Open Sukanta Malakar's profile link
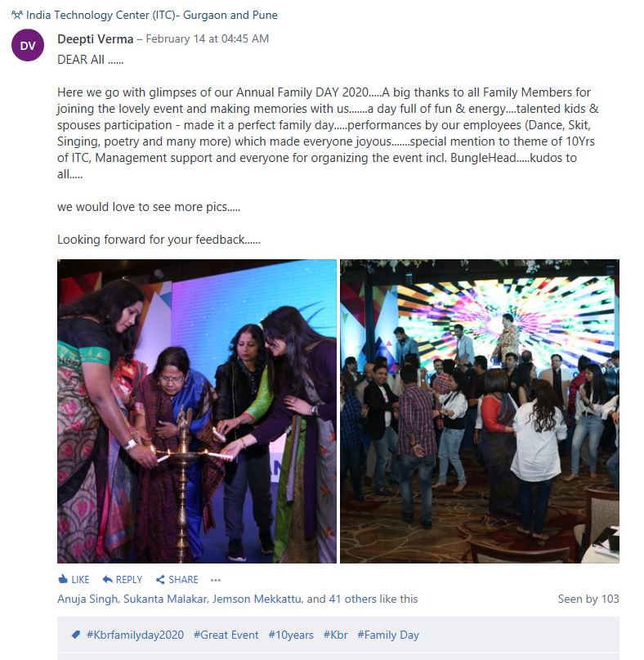Viewport: 644px width, 660px height. [165, 599]
